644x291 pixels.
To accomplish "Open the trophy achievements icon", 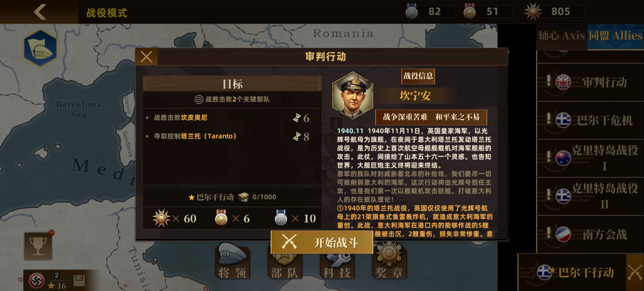I will (38, 246).
